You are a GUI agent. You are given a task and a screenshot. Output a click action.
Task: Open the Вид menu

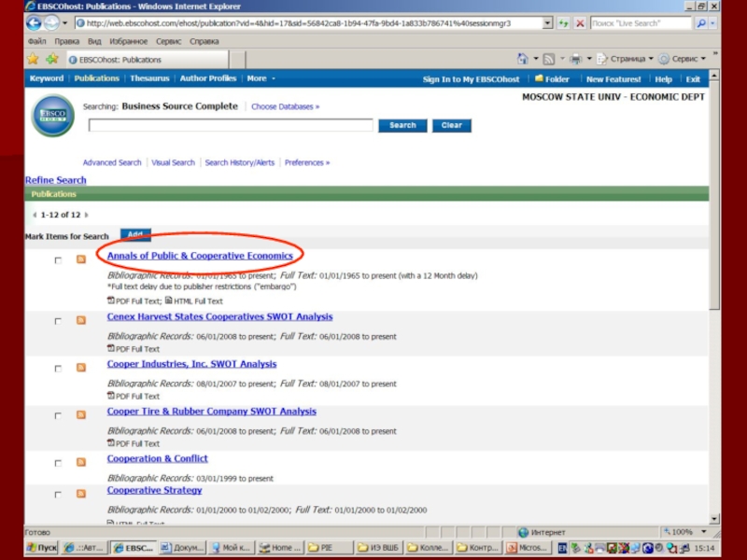click(x=94, y=41)
